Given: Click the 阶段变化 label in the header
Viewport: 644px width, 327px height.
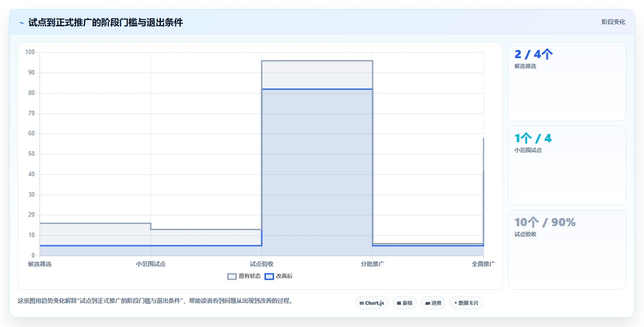Looking at the screenshot, I should (x=614, y=22).
